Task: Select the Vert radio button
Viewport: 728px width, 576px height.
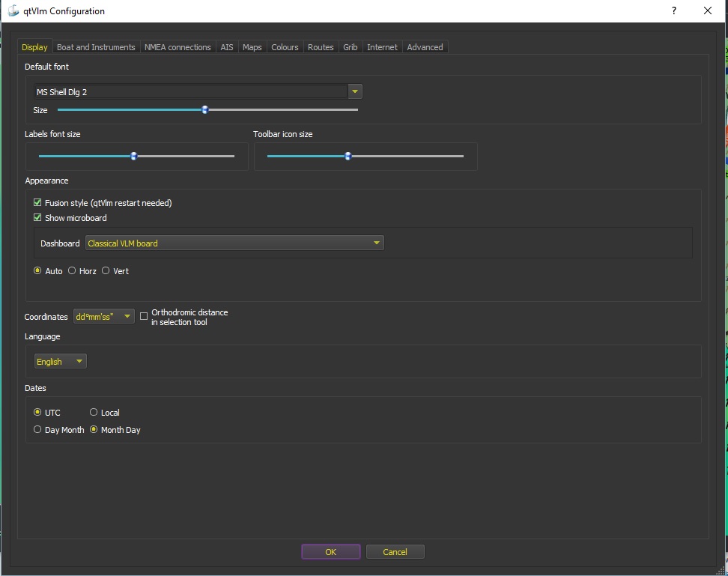Action: [x=106, y=270]
